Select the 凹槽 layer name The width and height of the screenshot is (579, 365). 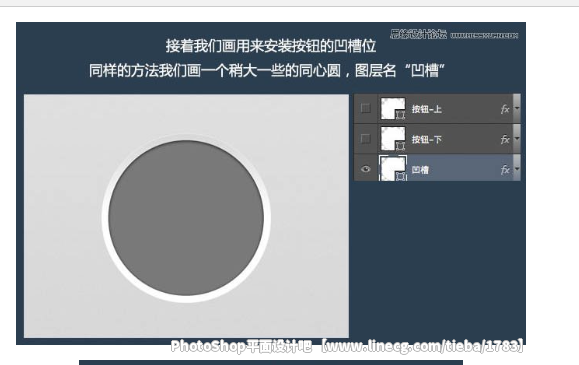coord(420,170)
